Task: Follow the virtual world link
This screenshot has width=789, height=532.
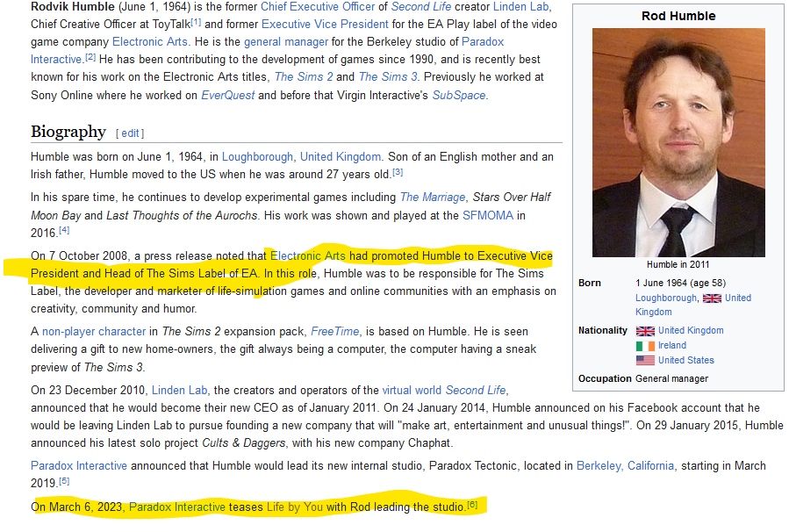Action: coord(412,390)
